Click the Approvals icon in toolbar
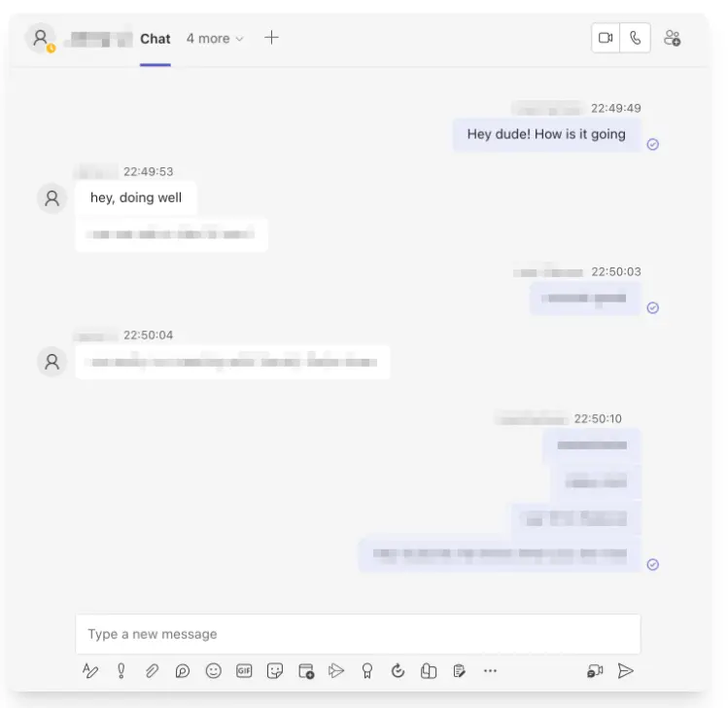Screen dimensions: 728x708 tap(459, 671)
